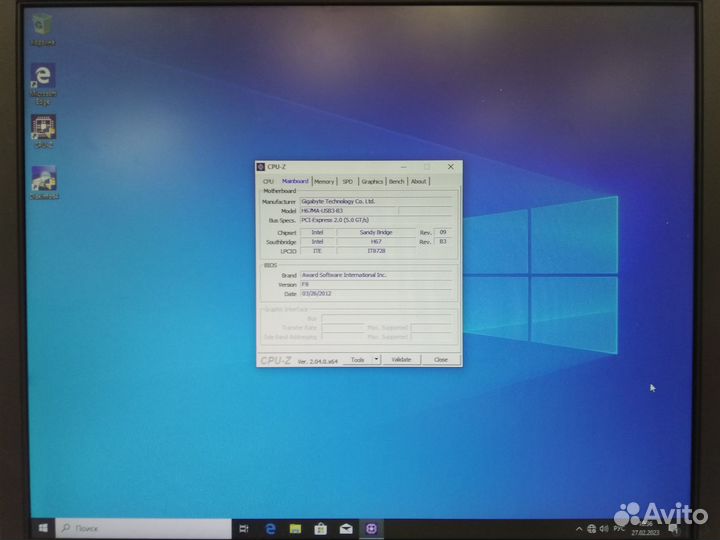Open the Mail app in the taskbar
This screenshot has width=720, height=540.
pyautogui.click(x=346, y=529)
